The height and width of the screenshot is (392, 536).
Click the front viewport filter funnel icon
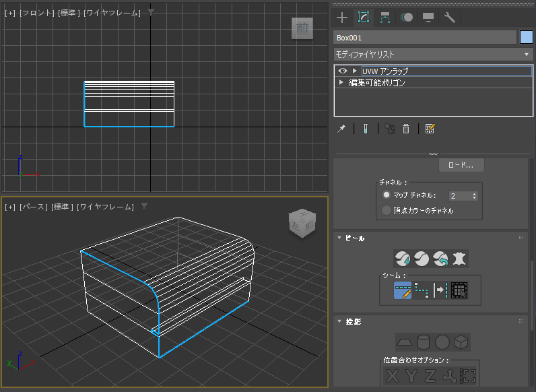point(151,12)
